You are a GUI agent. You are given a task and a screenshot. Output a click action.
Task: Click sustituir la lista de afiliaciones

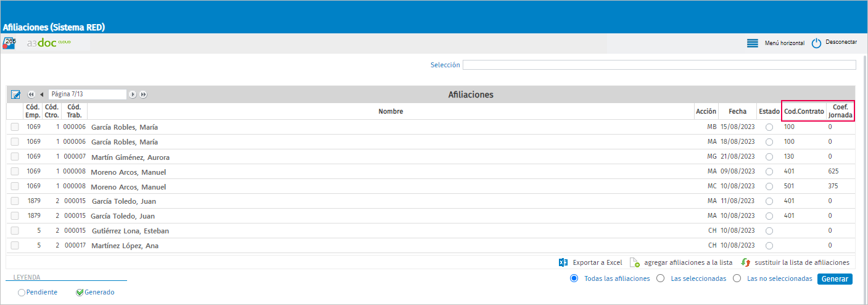[x=801, y=262]
